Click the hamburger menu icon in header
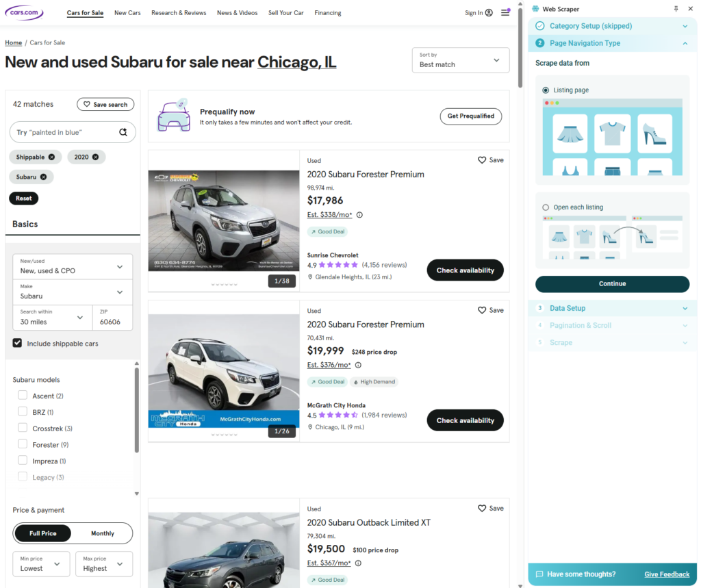The height and width of the screenshot is (588, 701). coord(505,12)
